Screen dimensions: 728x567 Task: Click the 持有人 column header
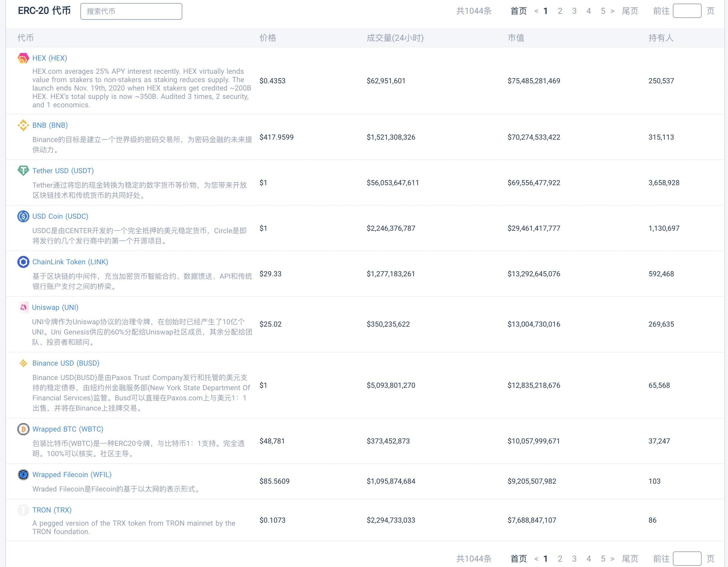(x=661, y=38)
